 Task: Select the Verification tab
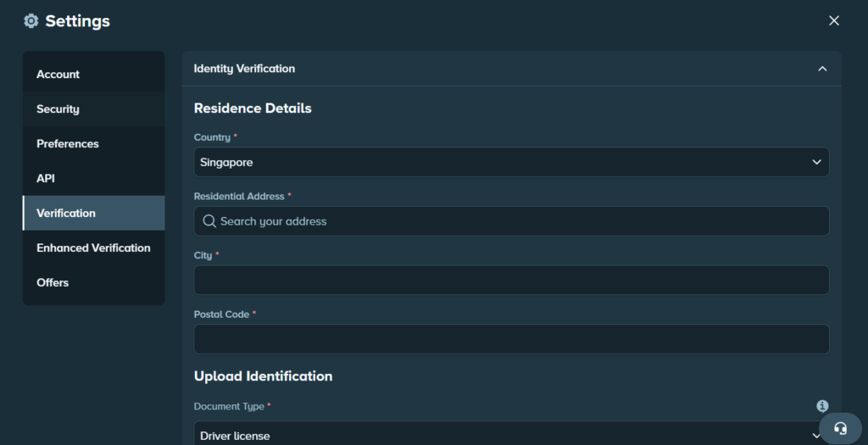93,213
